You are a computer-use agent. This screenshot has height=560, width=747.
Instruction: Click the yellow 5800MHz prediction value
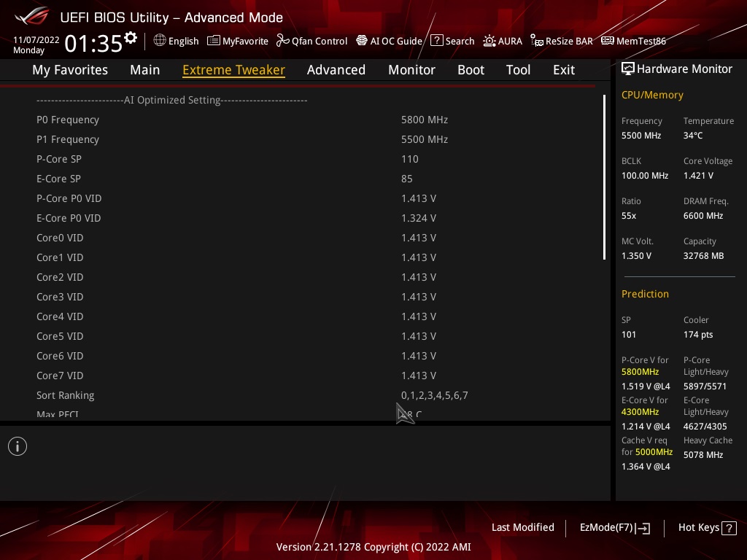[640, 372]
